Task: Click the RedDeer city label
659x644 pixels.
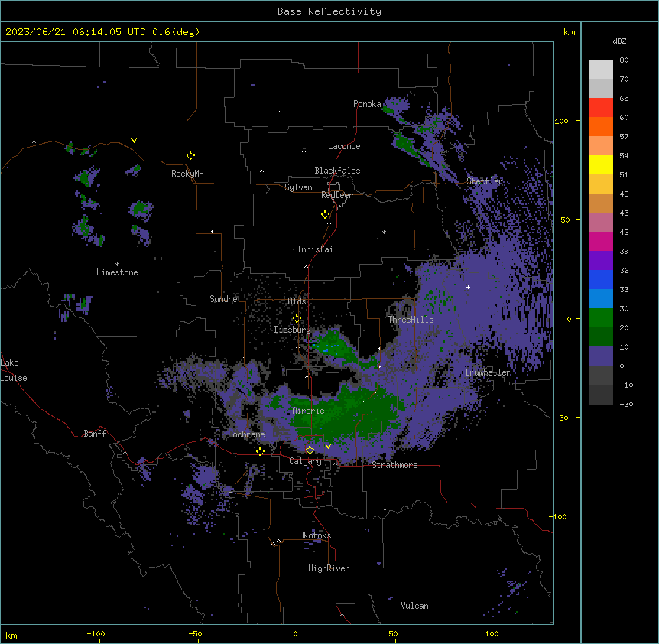Action: (x=336, y=195)
